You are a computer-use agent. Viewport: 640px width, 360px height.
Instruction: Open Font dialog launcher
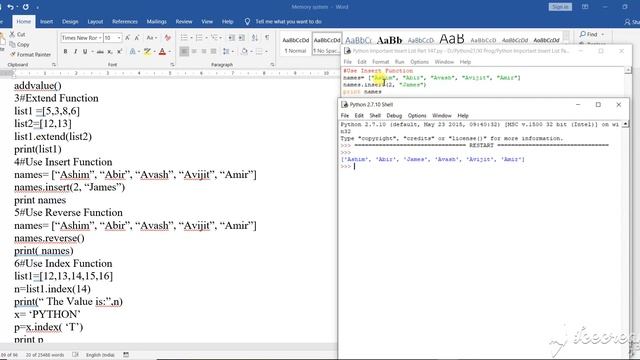point(172,65)
